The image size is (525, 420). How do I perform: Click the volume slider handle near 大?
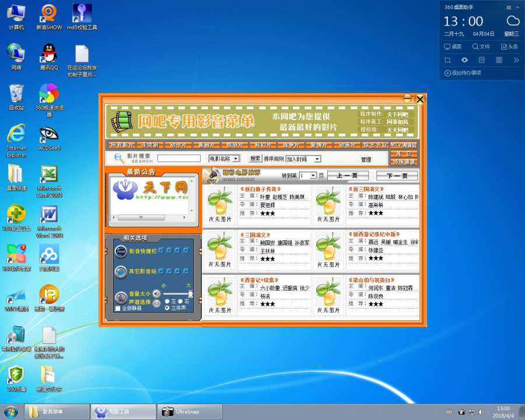190,294
